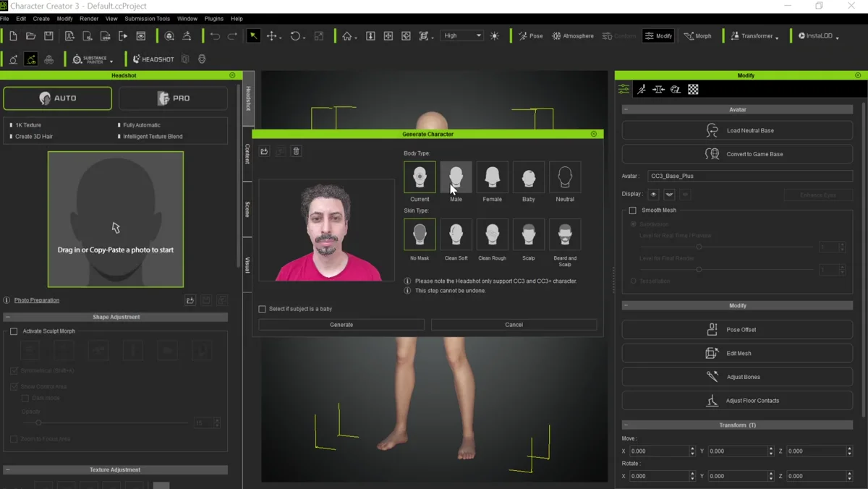Image resolution: width=868 pixels, height=489 pixels.
Task: Click Load Neutral Base button
Action: point(737,130)
